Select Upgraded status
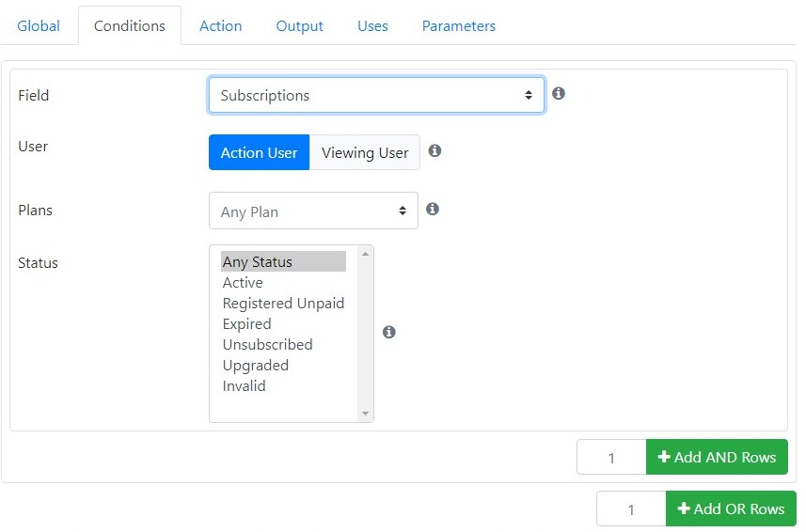This screenshot has height=532, width=806. (x=283, y=365)
